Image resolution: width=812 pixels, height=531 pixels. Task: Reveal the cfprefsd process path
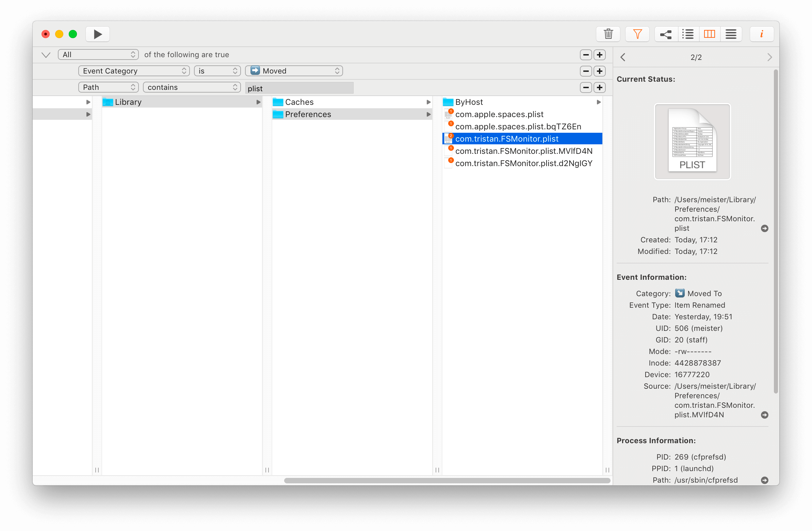click(x=765, y=481)
